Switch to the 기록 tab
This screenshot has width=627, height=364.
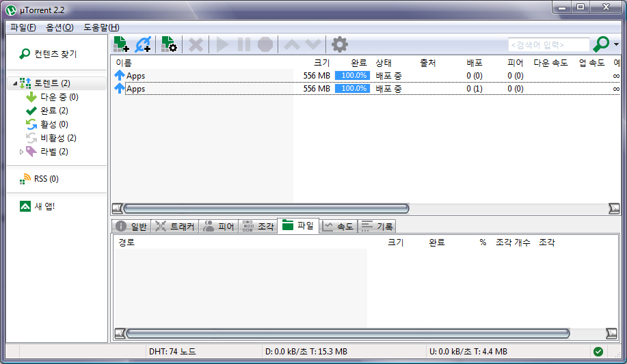click(377, 227)
